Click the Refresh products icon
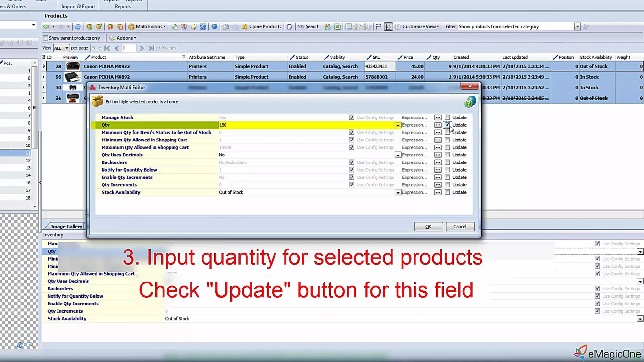644x362 pixels. pyautogui.click(x=78, y=27)
